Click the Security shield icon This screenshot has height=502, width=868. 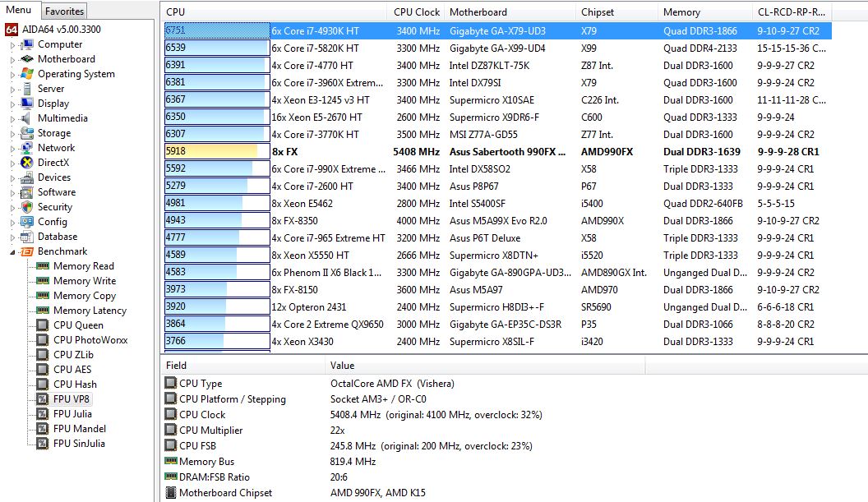point(26,207)
